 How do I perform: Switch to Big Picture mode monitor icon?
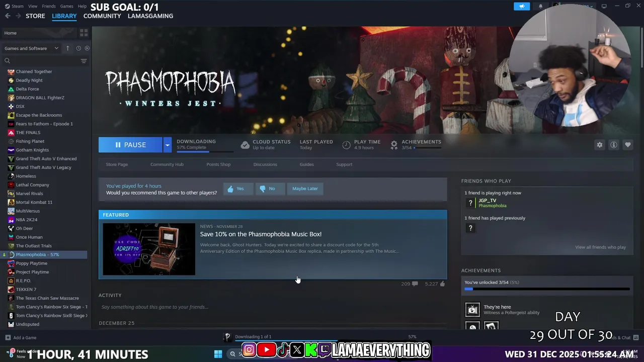tap(604, 6)
